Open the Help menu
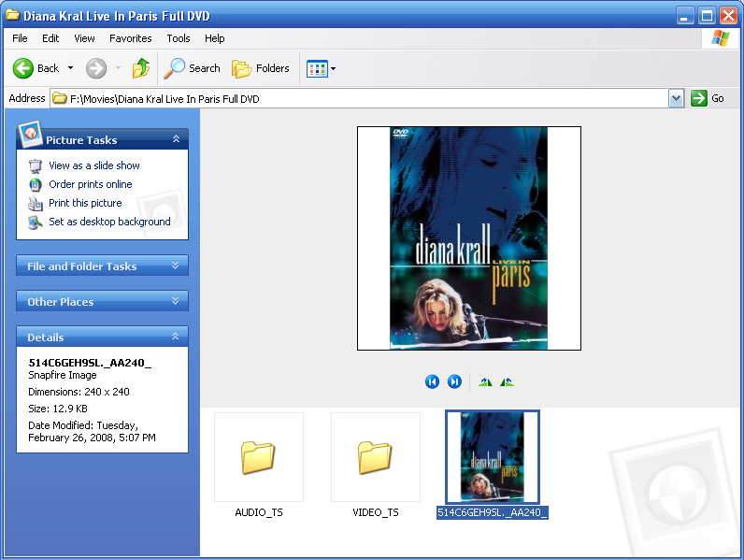Viewport: 744px width, 560px height. tap(214, 38)
